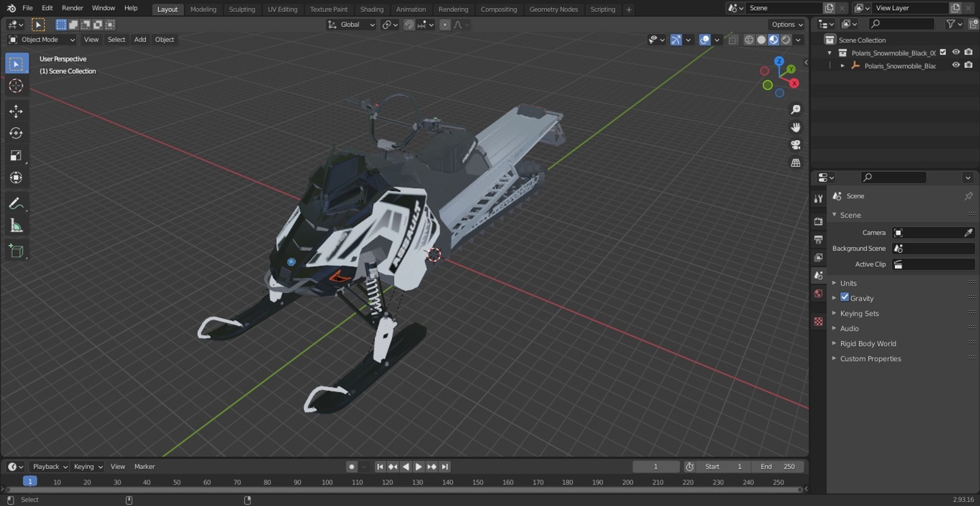Toggle viewport overlays

[705, 40]
